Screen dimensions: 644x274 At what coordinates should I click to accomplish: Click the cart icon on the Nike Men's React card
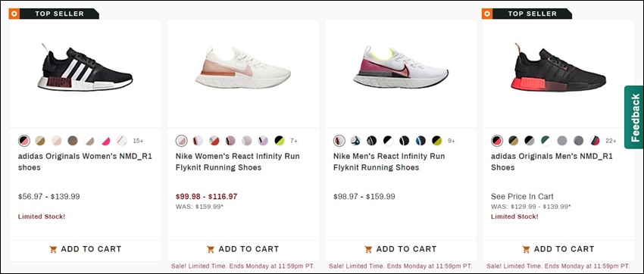tap(368, 249)
